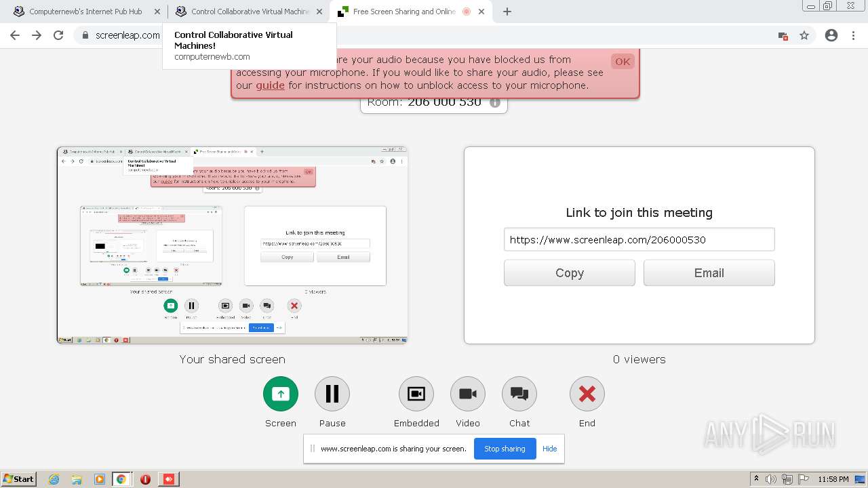Go forward in browser history
Image resolution: width=868 pixels, height=488 pixels.
point(37,35)
